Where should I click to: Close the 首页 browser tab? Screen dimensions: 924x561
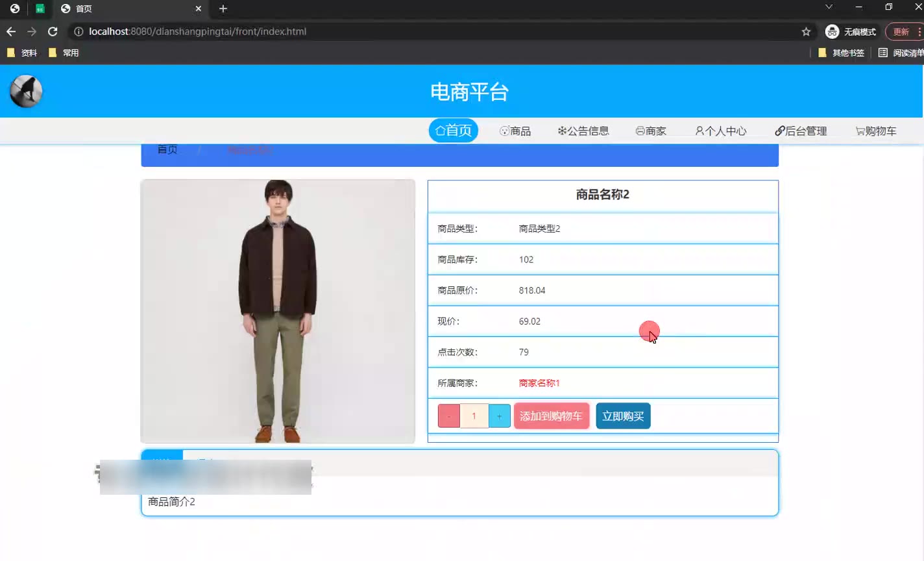click(199, 8)
